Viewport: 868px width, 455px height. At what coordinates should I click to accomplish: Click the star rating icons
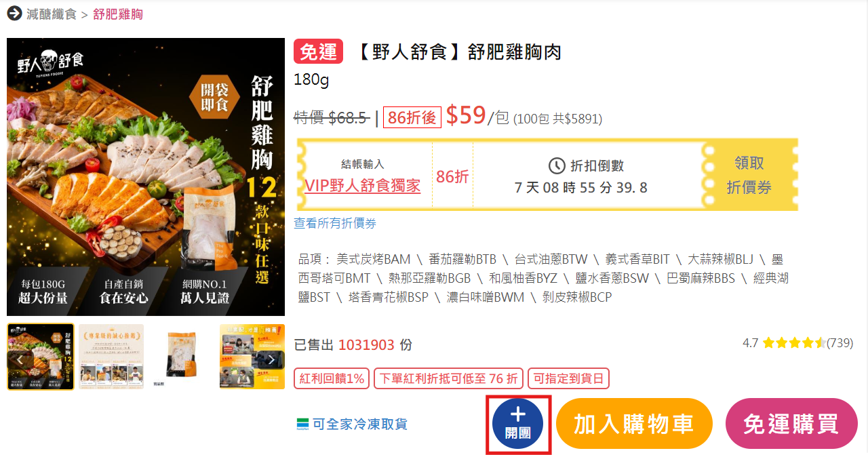pos(794,343)
